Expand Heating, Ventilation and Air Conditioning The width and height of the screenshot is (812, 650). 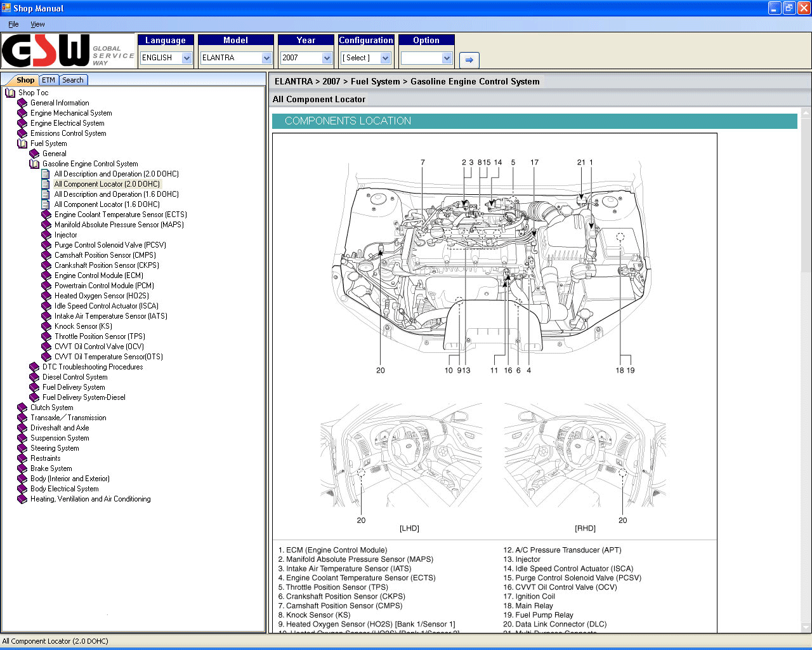pyautogui.click(x=91, y=499)
